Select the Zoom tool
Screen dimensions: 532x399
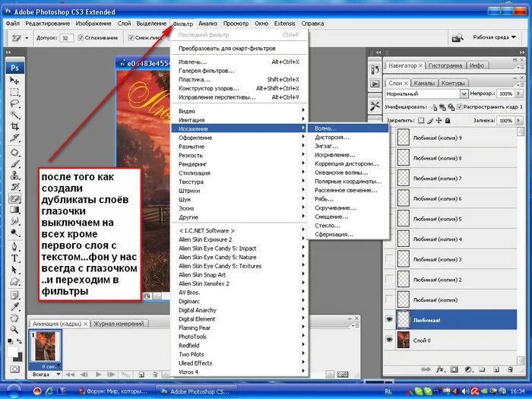tap(14, 329)
